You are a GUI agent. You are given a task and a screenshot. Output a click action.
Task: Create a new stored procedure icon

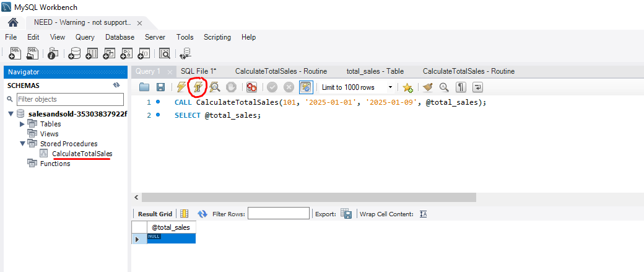coord(126,53)
